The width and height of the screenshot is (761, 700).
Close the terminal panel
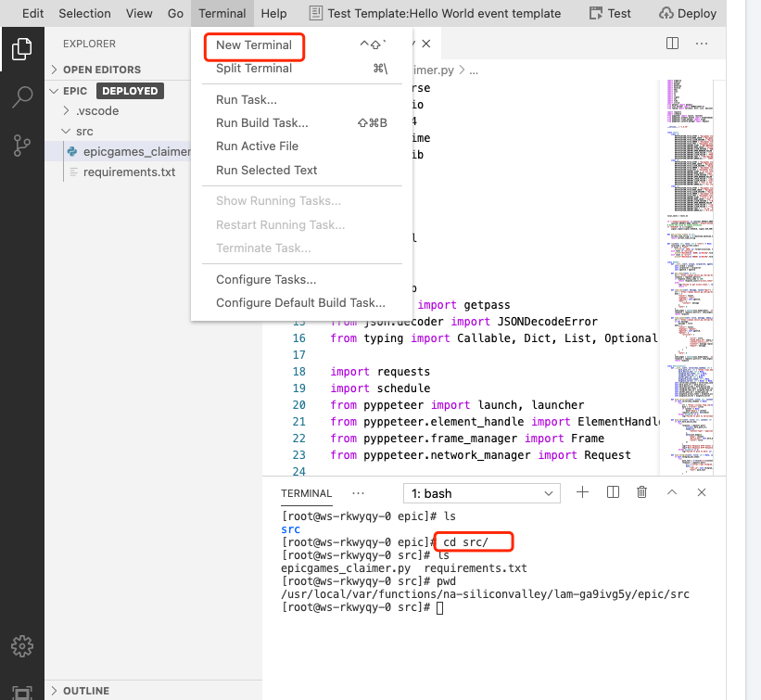coord(703,493)
